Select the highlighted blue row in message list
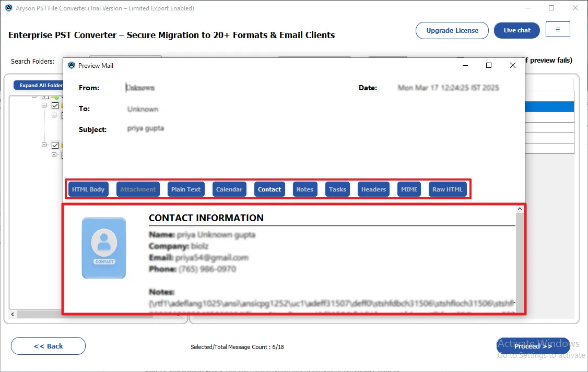Image resolution: width=588 pixels, height=372 pixels. tap(550, 107)
